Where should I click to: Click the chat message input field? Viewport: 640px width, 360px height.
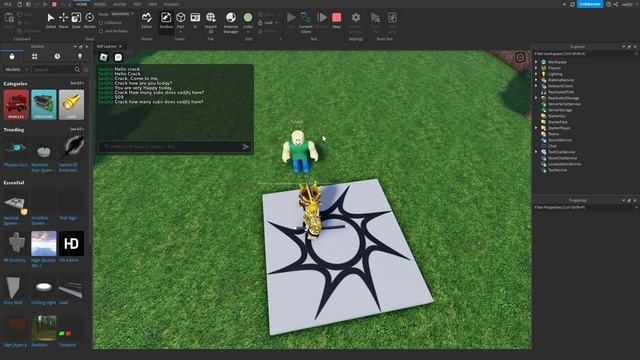170,147
